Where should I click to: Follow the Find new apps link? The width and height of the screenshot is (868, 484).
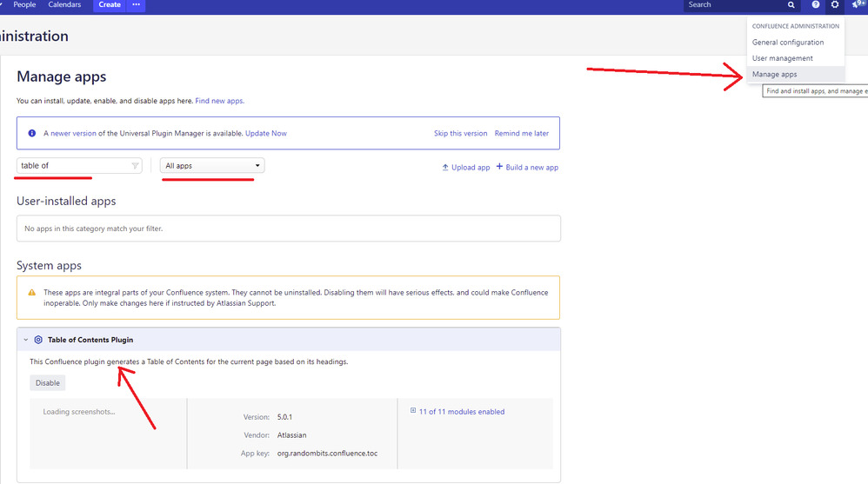coord(219,101)
